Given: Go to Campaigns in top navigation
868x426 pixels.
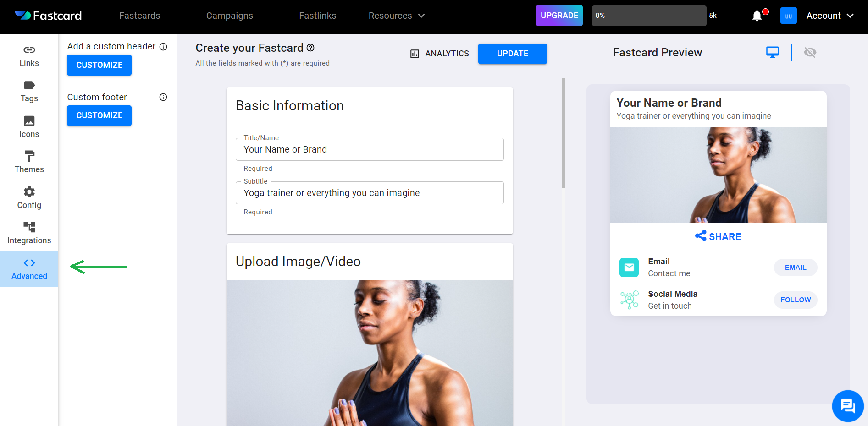Looking at the screenshot, I should 230,16.
